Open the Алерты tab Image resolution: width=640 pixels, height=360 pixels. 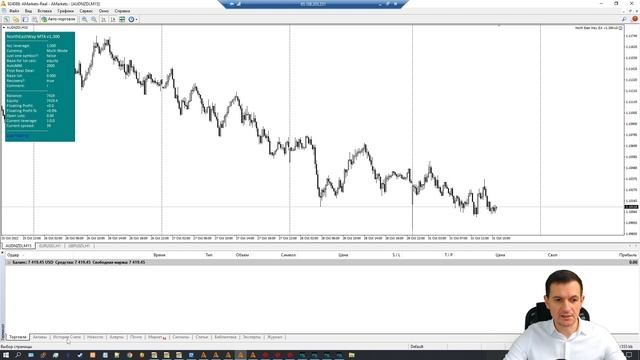117,337
